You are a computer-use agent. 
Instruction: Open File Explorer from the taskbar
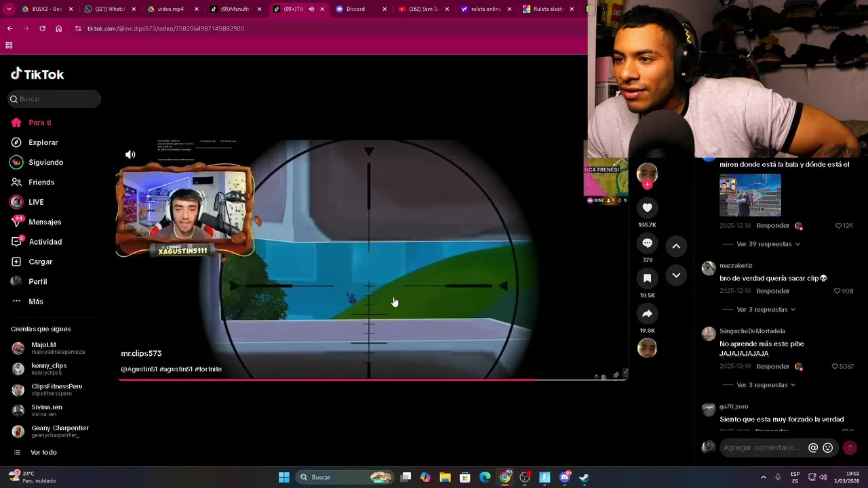(445, 477)
